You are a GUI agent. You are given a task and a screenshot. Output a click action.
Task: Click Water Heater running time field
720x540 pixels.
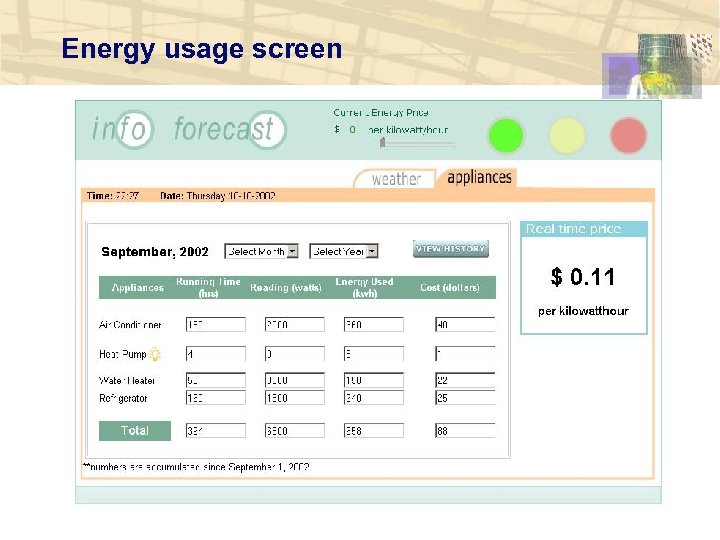tap(216, 380)
